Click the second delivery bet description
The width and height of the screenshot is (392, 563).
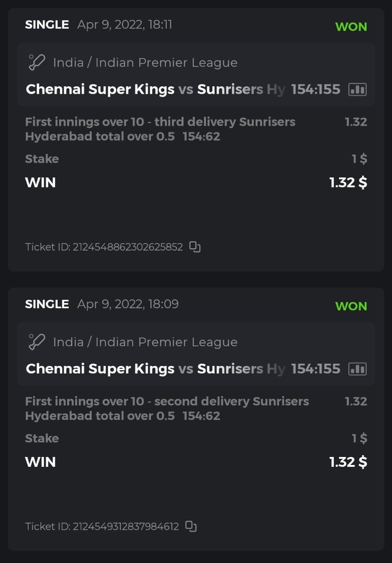point(166,409)
